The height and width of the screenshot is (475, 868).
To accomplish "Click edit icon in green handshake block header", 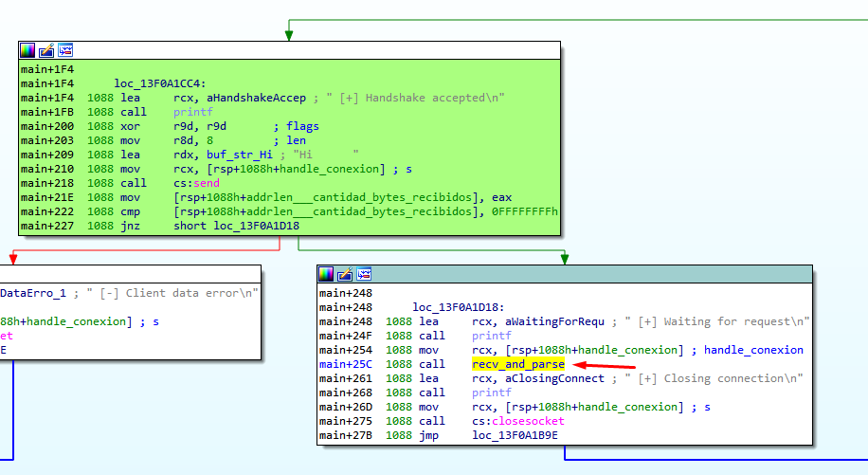I will 46,50.
